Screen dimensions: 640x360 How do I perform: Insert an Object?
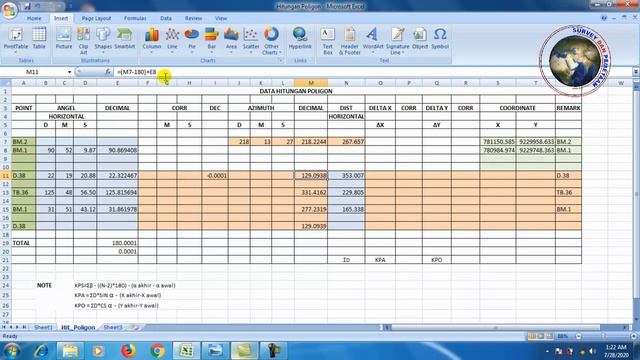(420, 39)
